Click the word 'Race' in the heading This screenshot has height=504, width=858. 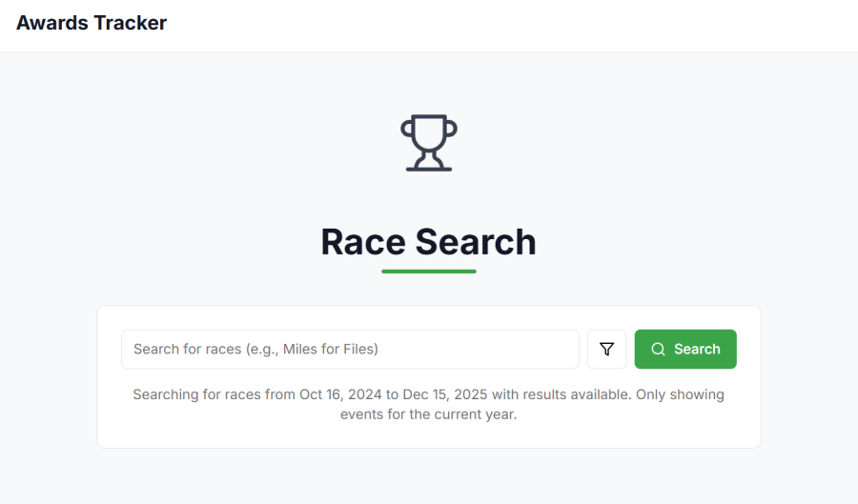[x=364, y=242]
